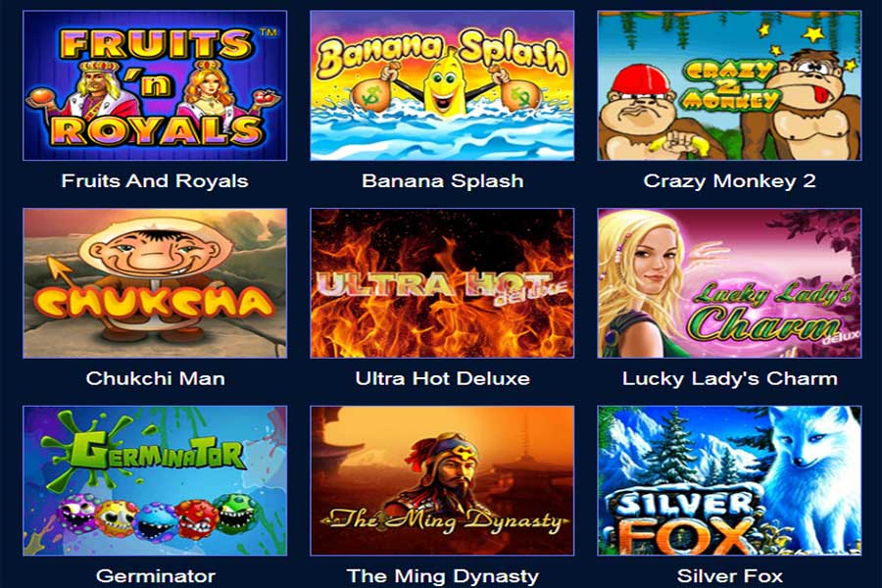Screen dimensions: 882x588
Task: Open the Germinator caption link
Action: click(x=156, y=576)
